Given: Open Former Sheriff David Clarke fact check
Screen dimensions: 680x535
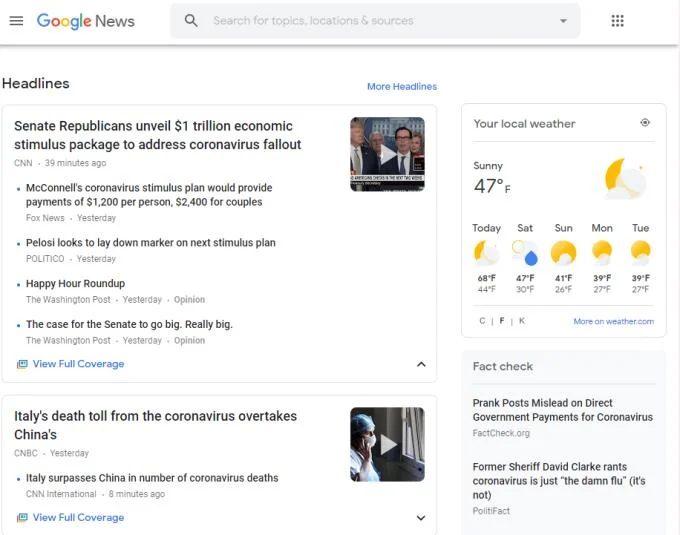Looking at the screenshot, I should point(559,481).
